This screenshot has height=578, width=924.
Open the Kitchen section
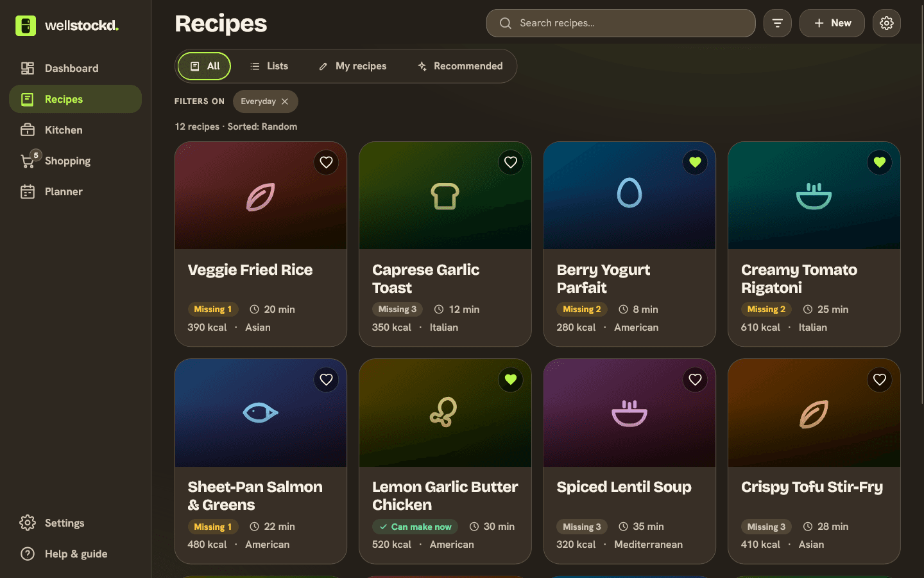[75, 130]
